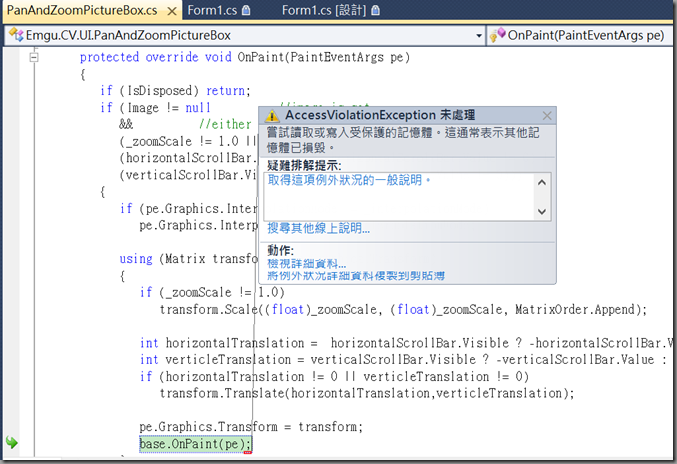Collapse the OnPaint method outline
The height and width of the screenshot is (464, 677).
point(34,57)
